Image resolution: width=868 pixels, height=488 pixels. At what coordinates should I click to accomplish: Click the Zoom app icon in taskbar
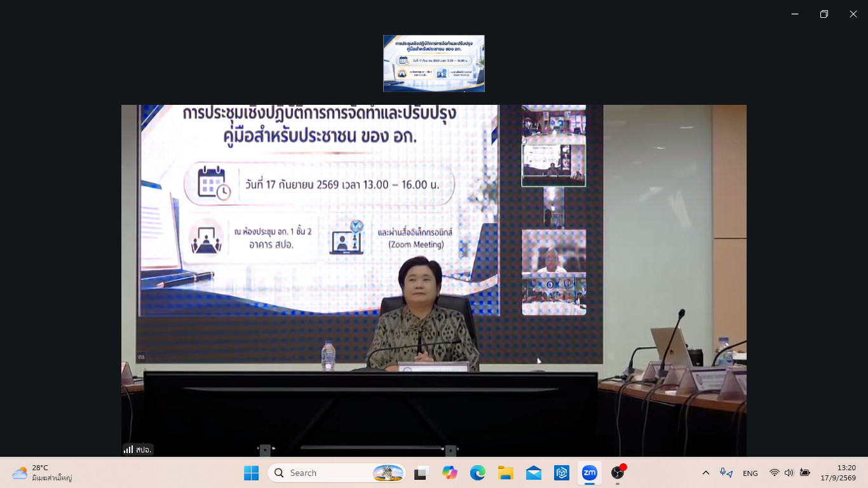pyautogui.click(x=590, y=473)
